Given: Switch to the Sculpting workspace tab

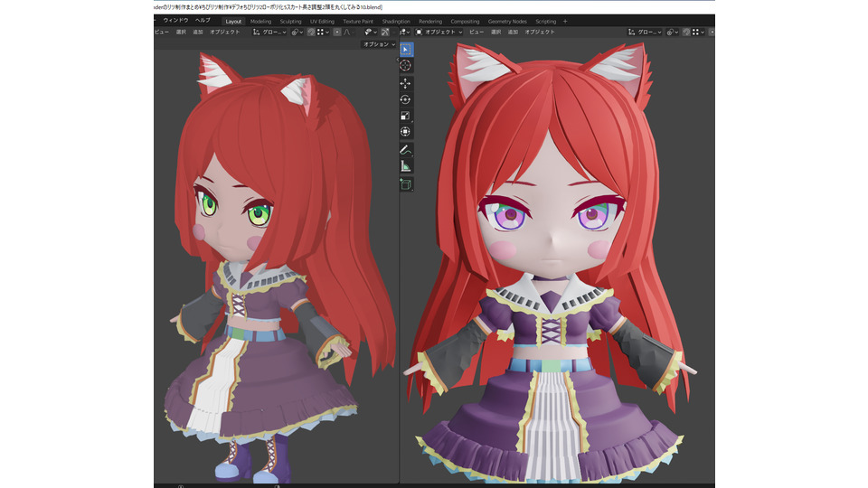Looking at the screenshot, I should coord(290,21).
